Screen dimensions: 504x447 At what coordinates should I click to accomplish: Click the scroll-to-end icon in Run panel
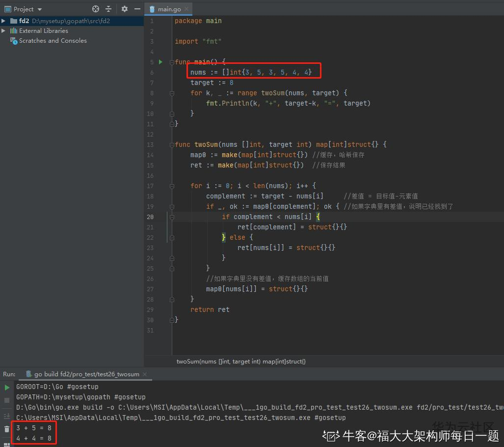click(7, 416)
